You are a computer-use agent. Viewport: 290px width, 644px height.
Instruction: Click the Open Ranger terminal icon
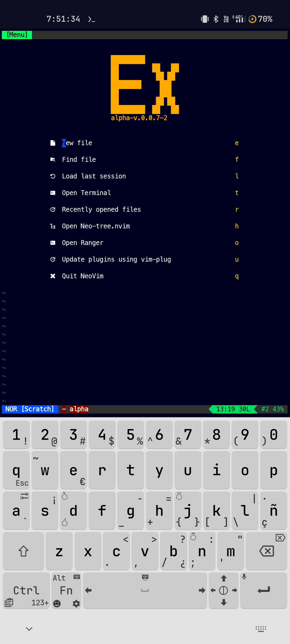(x=53, y=243)
